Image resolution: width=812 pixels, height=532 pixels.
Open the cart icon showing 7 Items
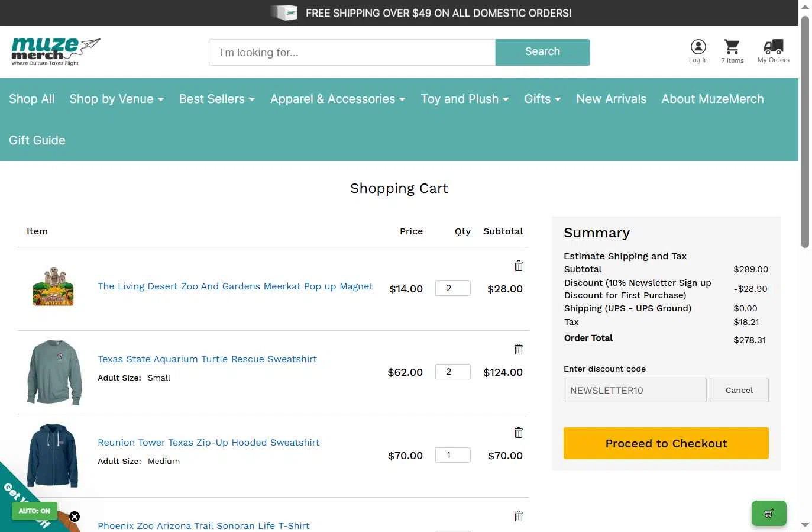pyautogui.click(x=732, y=51)
